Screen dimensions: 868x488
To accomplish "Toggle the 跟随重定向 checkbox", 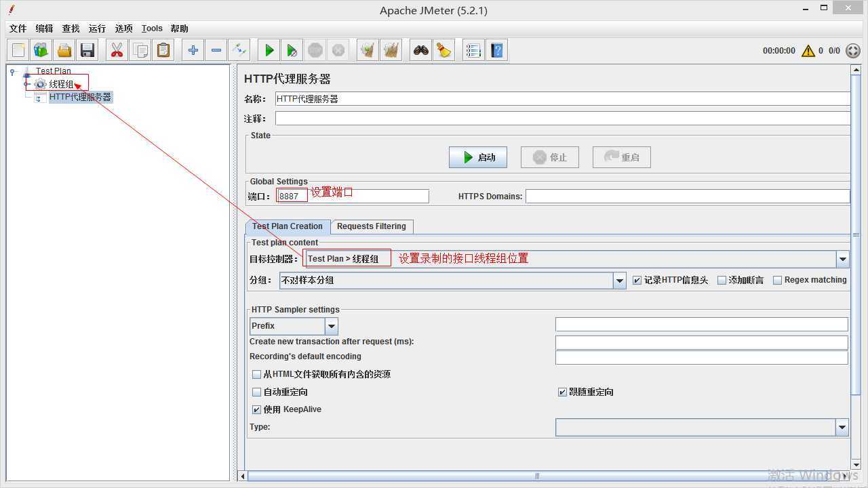I will (x=562, y=392).
